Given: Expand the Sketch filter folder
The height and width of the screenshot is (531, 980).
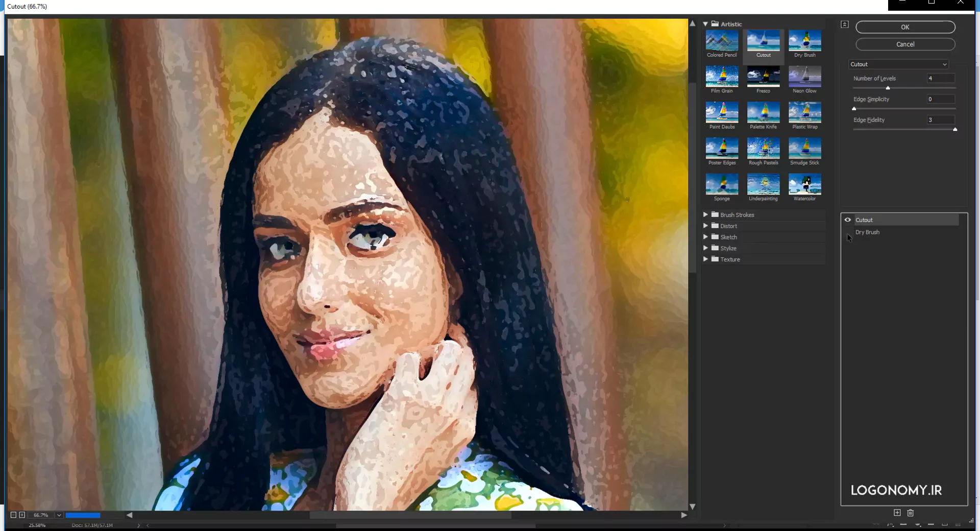Looking at the screenshot, I should pos(705,237).
